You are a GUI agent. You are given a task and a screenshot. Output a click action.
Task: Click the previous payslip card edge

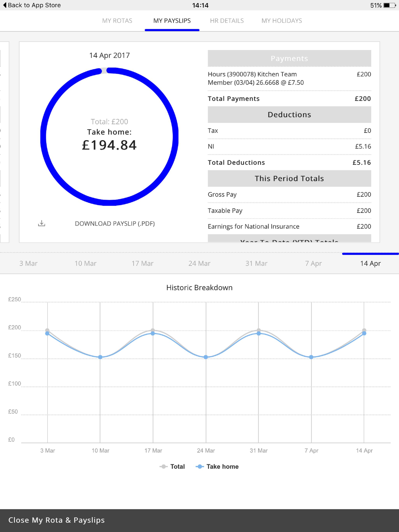click(x=4, y=142)
